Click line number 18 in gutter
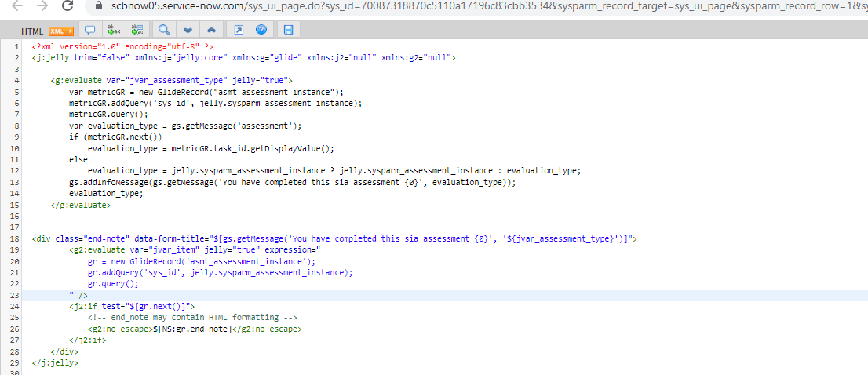The image size is (868, 375). click(15, 239)
